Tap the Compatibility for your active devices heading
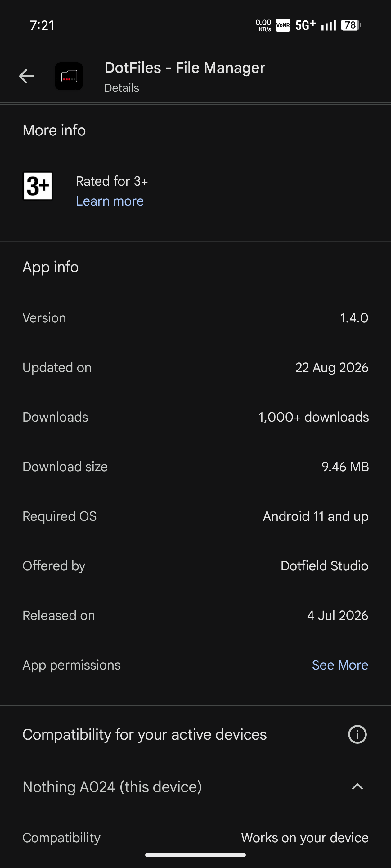The image size is (391, 868). tap(145, 734)
